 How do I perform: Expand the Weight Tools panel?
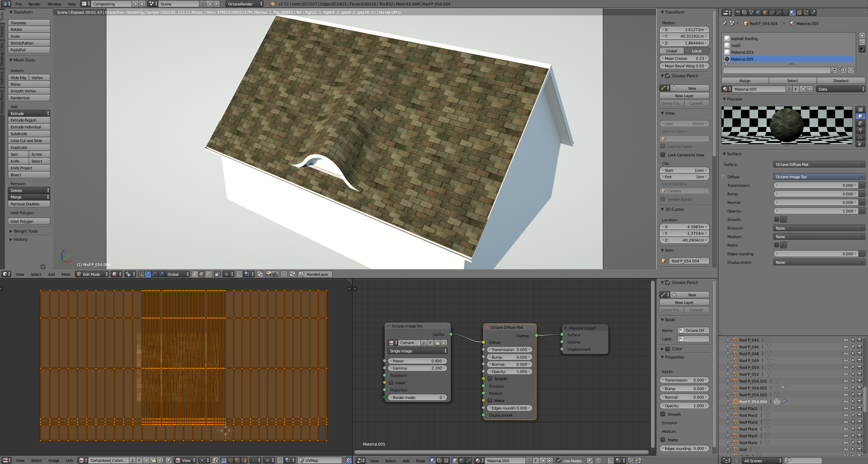[26, 231]
